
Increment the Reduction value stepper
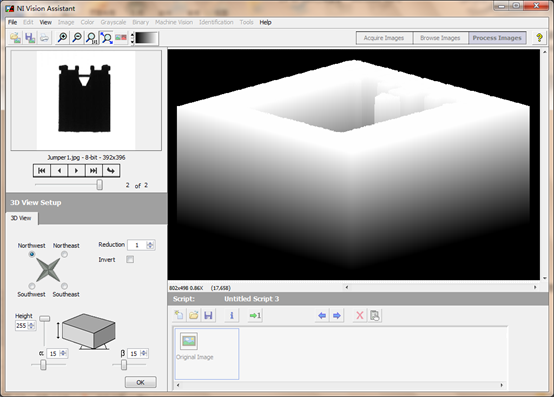[x=150, y=243]
